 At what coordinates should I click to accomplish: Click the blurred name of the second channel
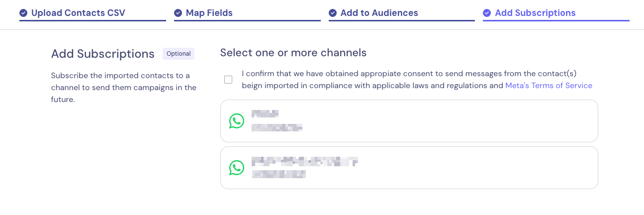coord(304,161)
